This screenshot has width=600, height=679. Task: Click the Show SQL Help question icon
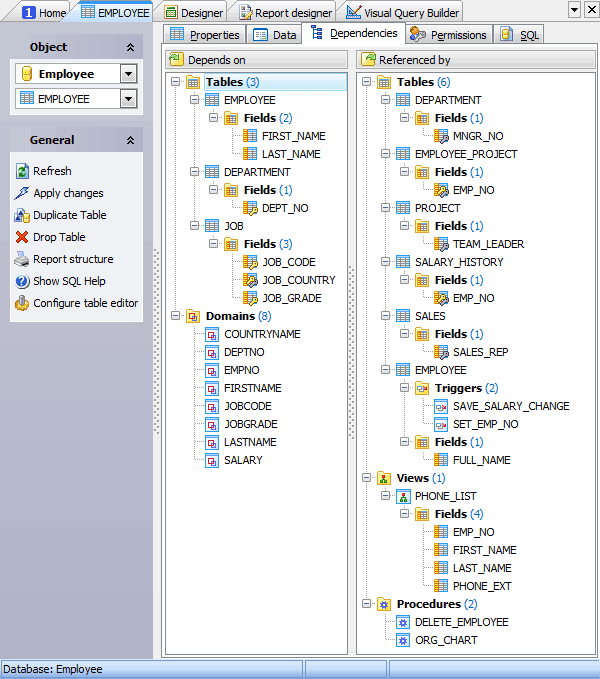(x=22, y=281)
